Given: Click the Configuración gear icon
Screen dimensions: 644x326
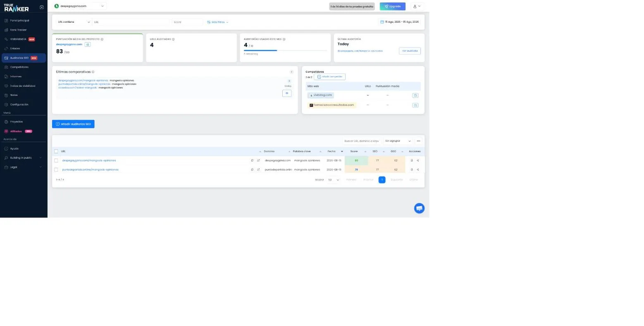Looking at the screenshot, I should (6, 105).
